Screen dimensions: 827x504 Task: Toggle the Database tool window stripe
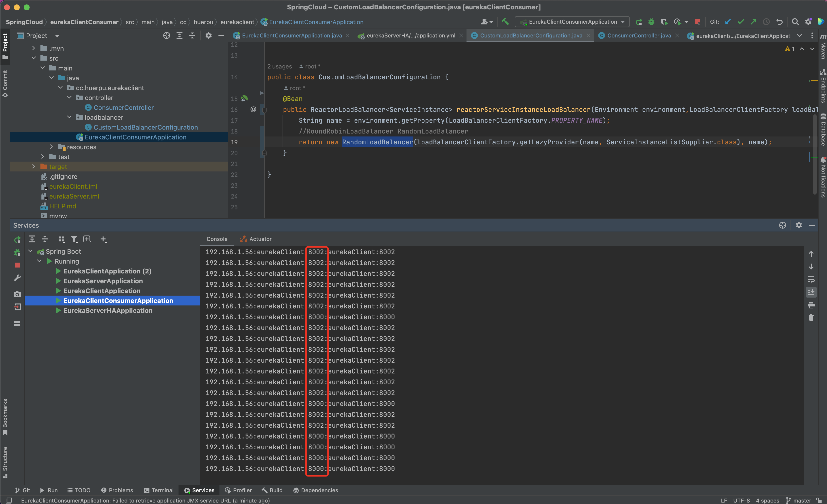(x=823, y=129)
